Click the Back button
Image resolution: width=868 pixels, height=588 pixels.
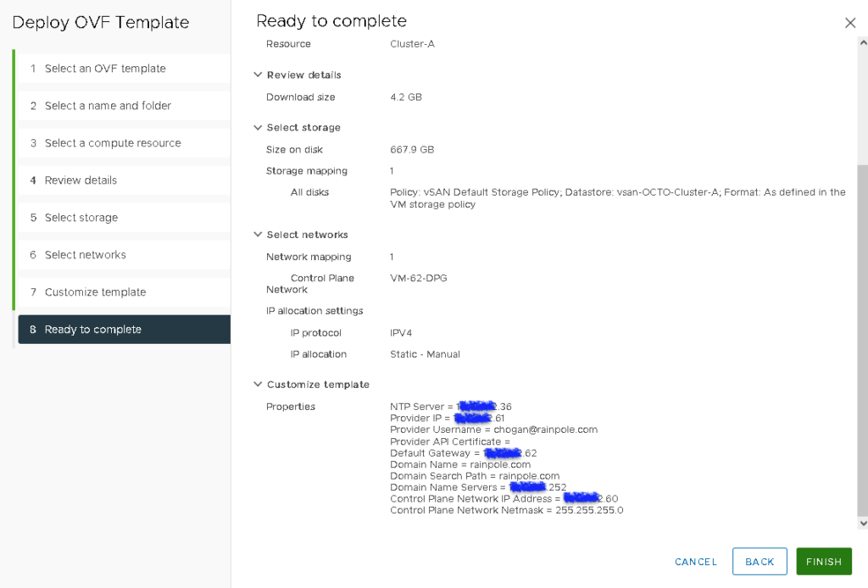coord(759,561)
